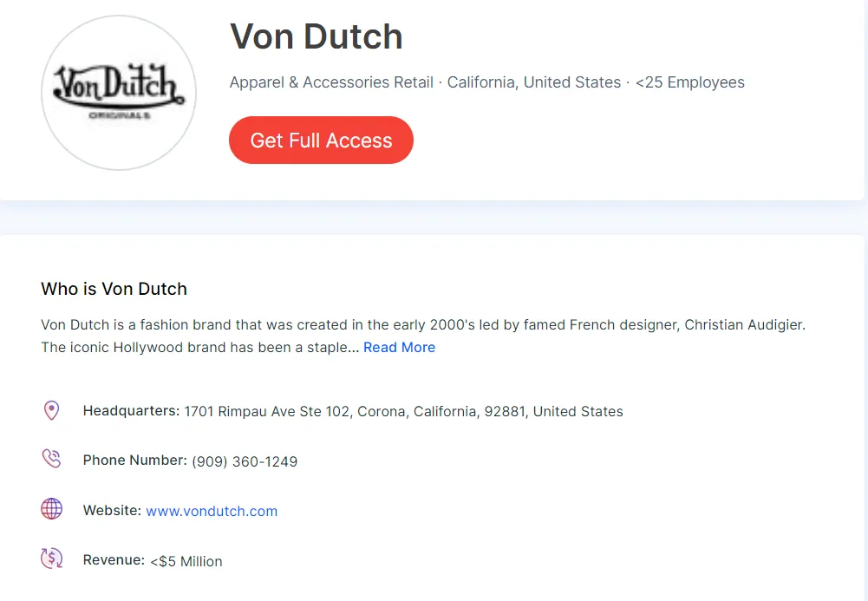
Task: Click the headquarters address text
Action: click(402, 411)
